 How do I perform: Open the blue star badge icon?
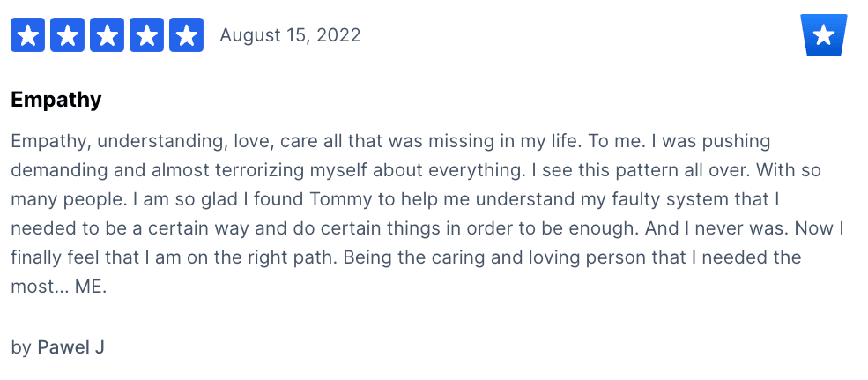pos(824,35)
